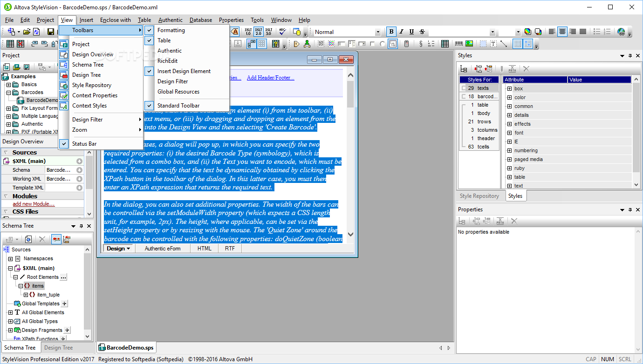Viewport: 643px width, 364px height.
Task: Click the Delete Table icon with red X
Action: tap(20, 44)
